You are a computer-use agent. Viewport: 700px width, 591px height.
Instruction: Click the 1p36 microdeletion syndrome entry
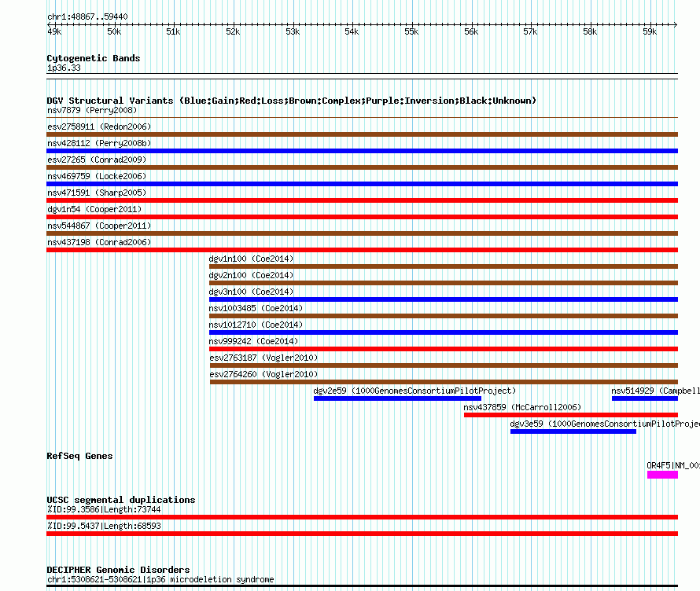pos(160,579)
